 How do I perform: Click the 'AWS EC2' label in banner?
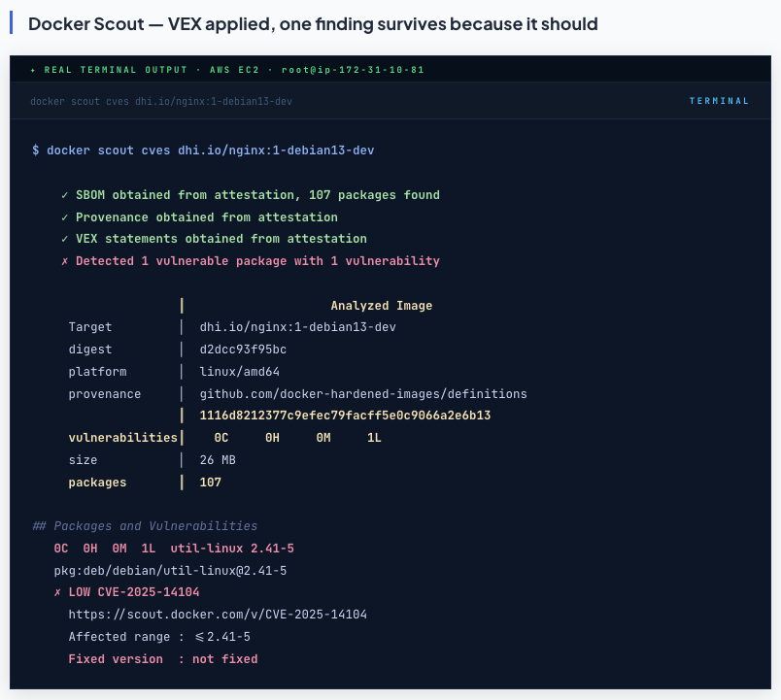point(234,70)
